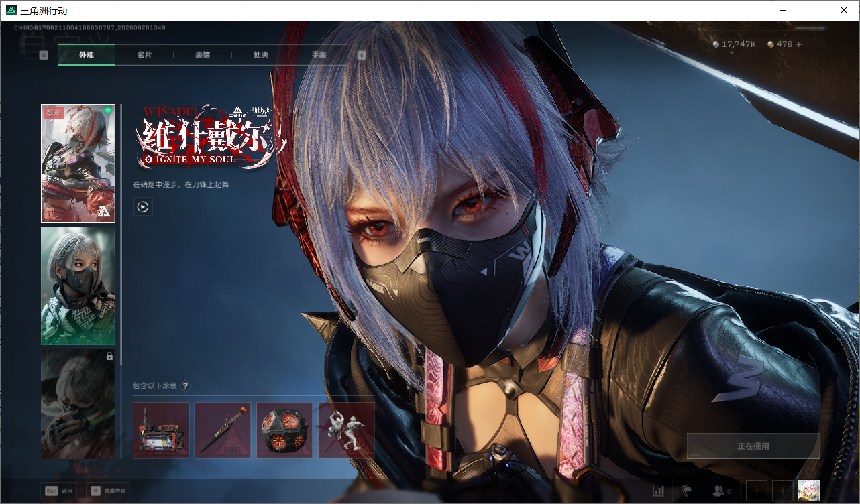Select the 表情 tab
Screen dimensions: 860x504
pos(203,55)
